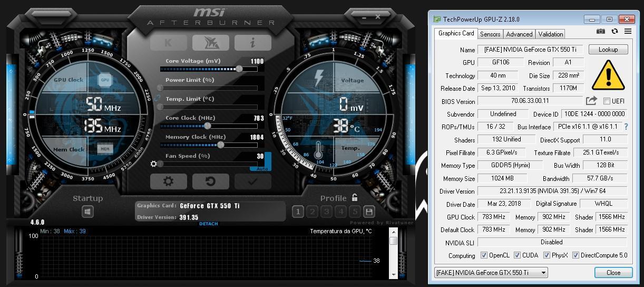The width and height of the screenshot is (644, 287).
Task: Toggle the OpenCL checkbox
Action: (x=484, y=255)
